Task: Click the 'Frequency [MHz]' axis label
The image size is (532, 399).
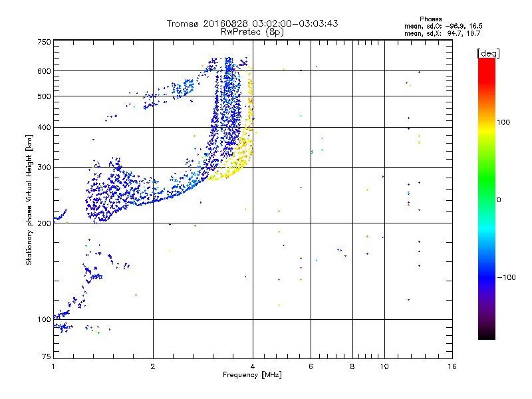Action: click(252, 375)
